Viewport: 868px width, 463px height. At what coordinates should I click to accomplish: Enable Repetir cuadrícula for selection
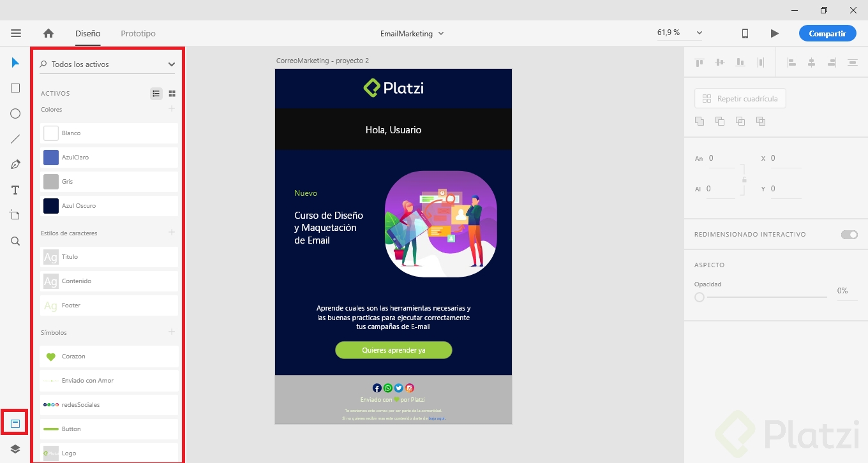click(740, 98)
